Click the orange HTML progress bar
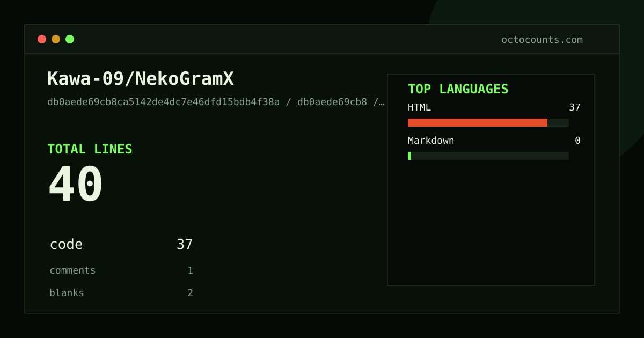This screenshot has height=338, width=644. (x=478, y=122)
